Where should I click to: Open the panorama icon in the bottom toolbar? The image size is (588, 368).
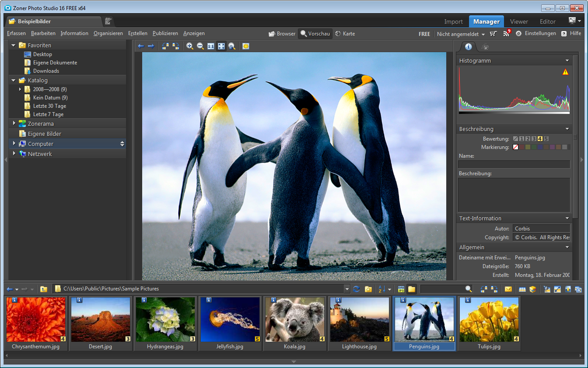tap(522, 289)
